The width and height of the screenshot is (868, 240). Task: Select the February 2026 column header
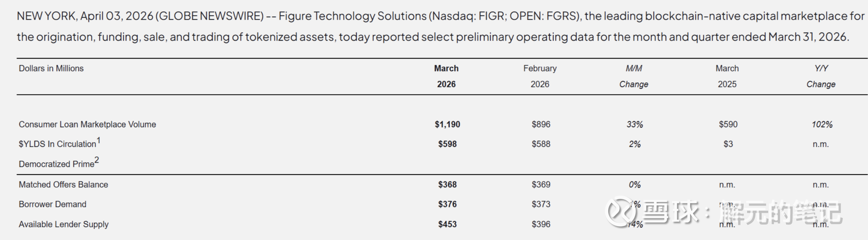coord(540,76)
